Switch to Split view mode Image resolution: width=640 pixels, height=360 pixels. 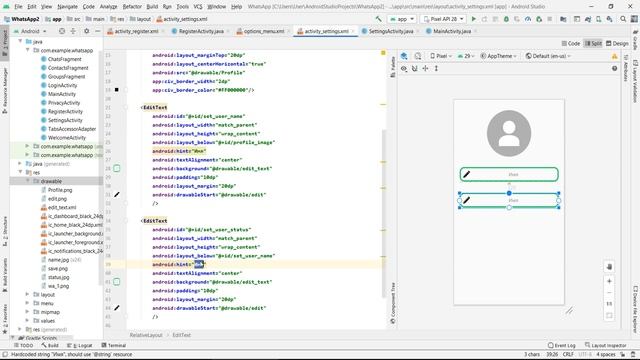(593, 43)
